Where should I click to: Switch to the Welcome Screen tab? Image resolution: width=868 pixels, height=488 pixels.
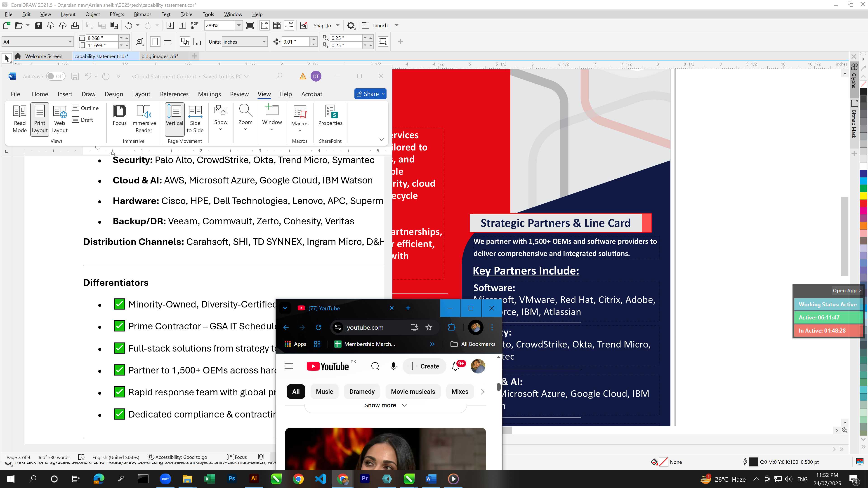(43, 56)
